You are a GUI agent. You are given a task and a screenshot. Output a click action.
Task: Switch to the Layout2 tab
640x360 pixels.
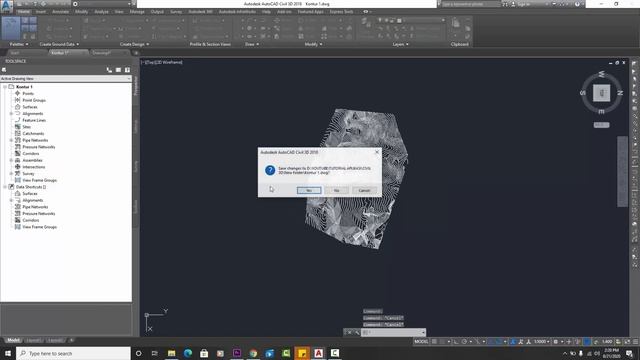[55, 340]
